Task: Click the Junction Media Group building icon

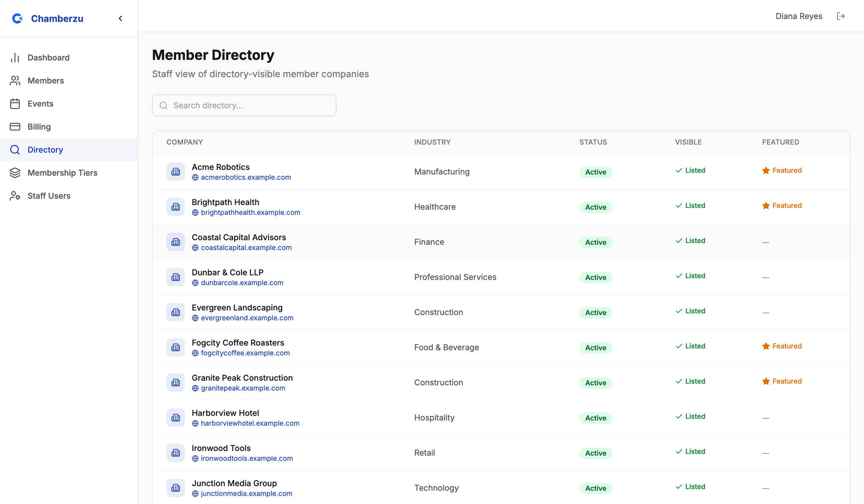Action: click(176, 488)
